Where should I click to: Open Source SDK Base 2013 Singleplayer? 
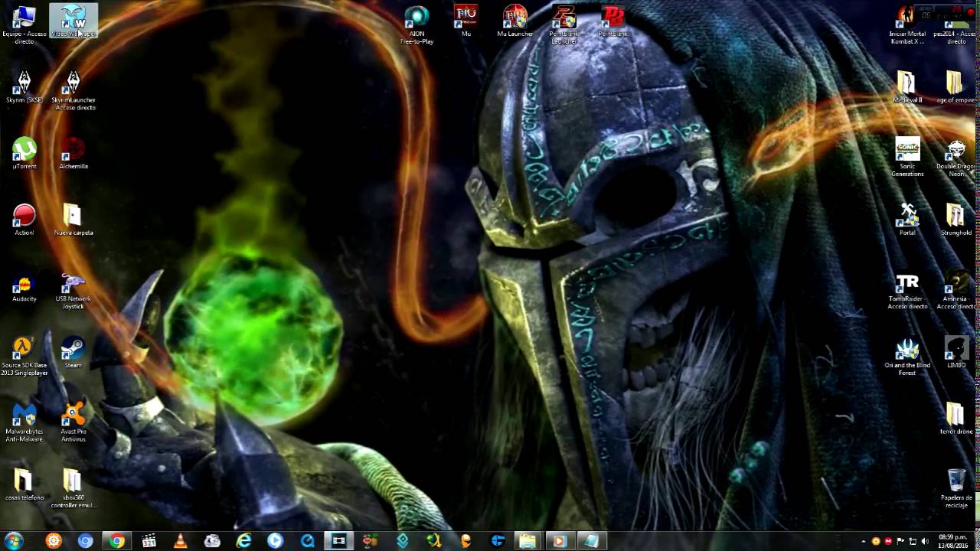coord(24,357)
